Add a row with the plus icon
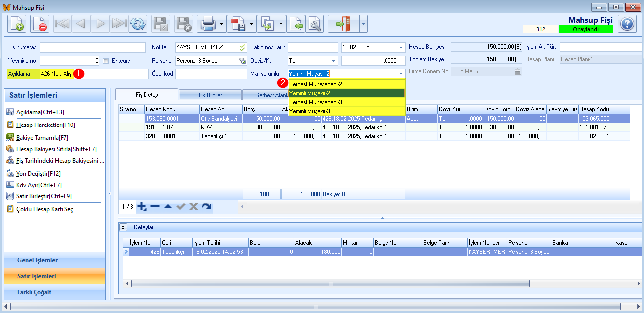644x313 pixels. (x=142, y=206)
